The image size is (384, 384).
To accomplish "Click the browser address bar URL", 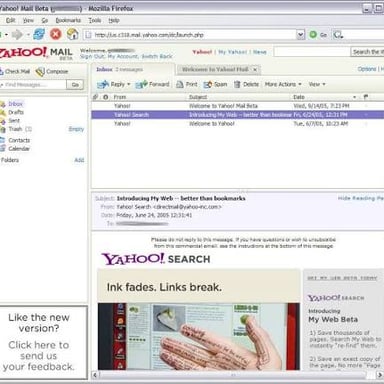I will (189, 35).
